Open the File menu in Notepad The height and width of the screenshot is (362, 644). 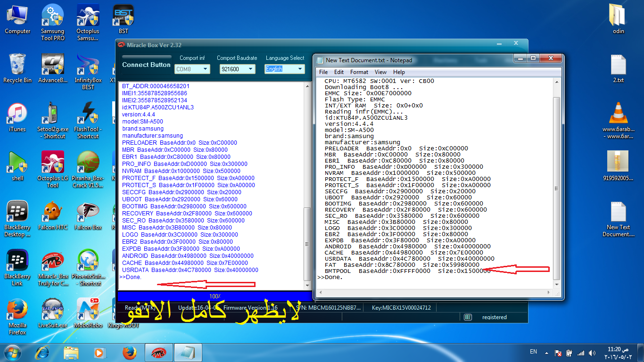click(323, 72)
